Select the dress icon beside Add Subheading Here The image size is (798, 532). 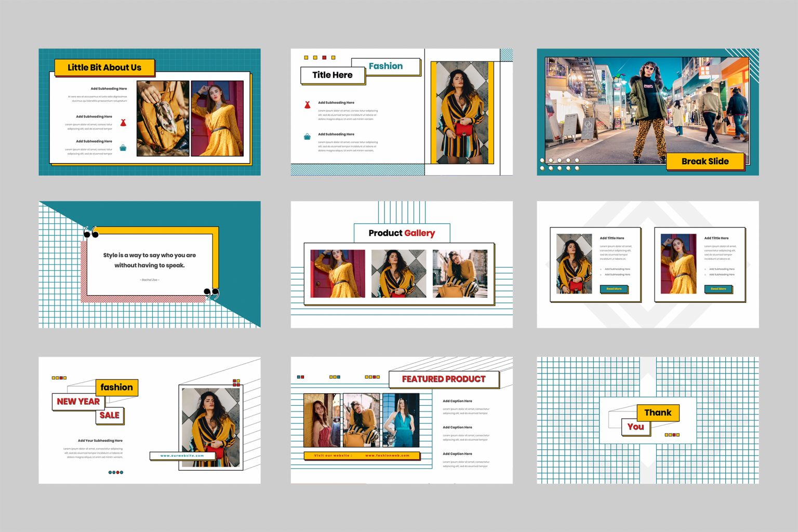pos(307,104)
